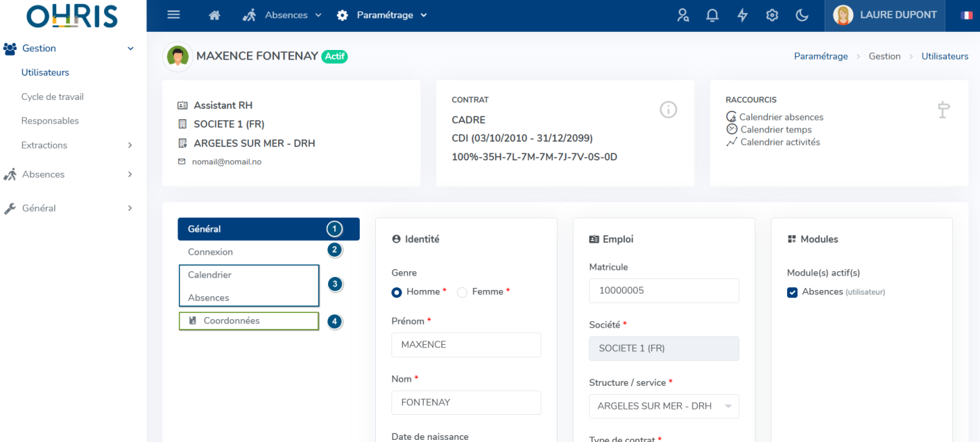Click the contract info circle icon
This screenshot has width=980, height=442.
[668, 110]
